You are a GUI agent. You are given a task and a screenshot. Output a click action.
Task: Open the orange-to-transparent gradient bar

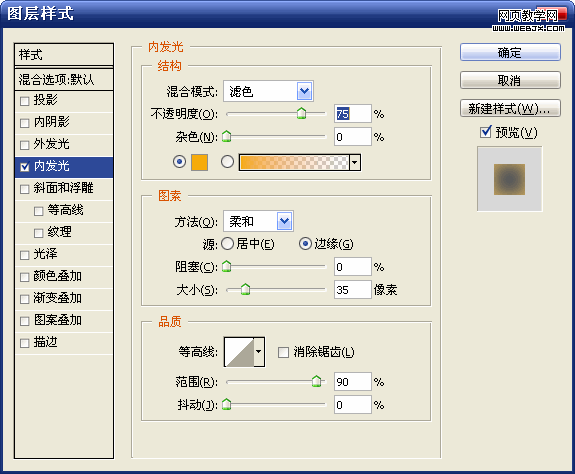click(294, 162)
